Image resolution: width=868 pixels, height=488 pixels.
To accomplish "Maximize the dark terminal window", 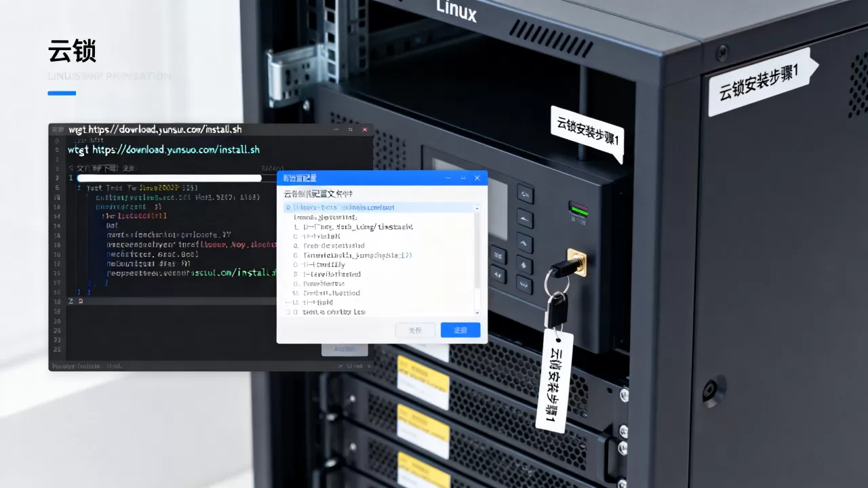I will coord(350,129).
